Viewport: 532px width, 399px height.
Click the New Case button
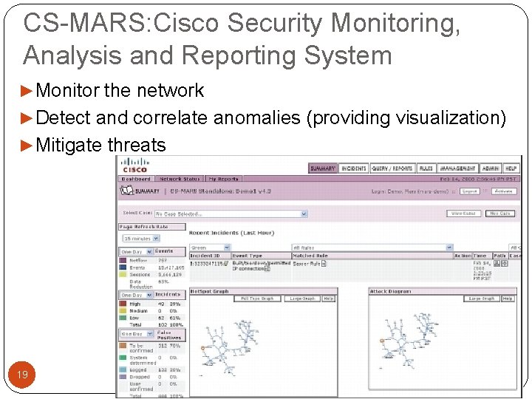tap(500, 214)
